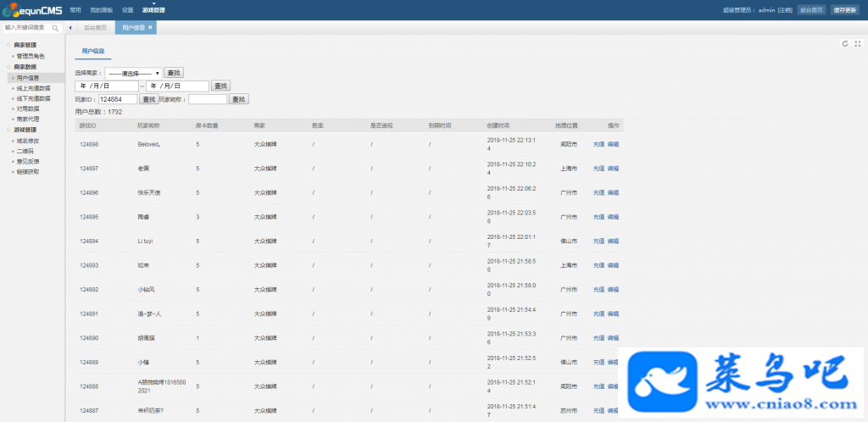
Task: Open 意见反馈 in the sidebar
Action: 28,162
